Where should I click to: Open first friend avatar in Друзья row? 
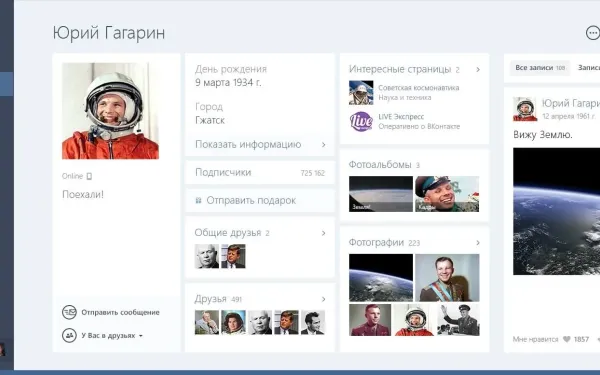207,322
